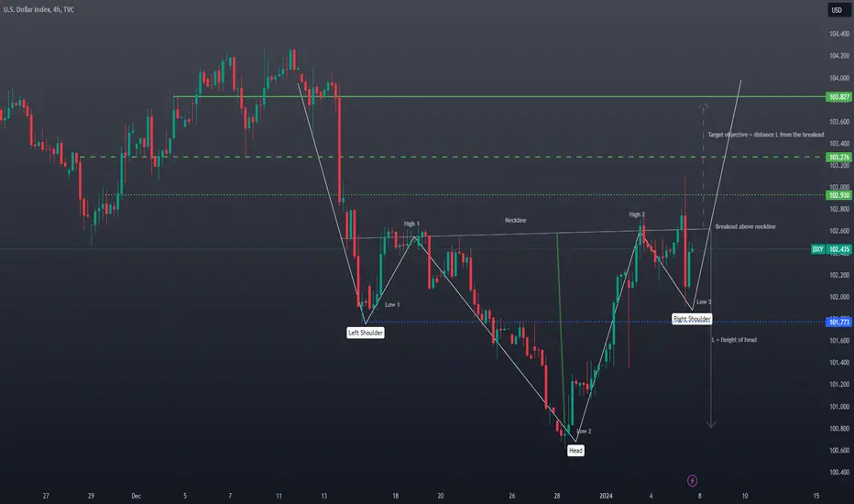The width and height of the screenshot is (854, 504).
Task: Click date 15 on the time axis
Action: pos(816,496)
